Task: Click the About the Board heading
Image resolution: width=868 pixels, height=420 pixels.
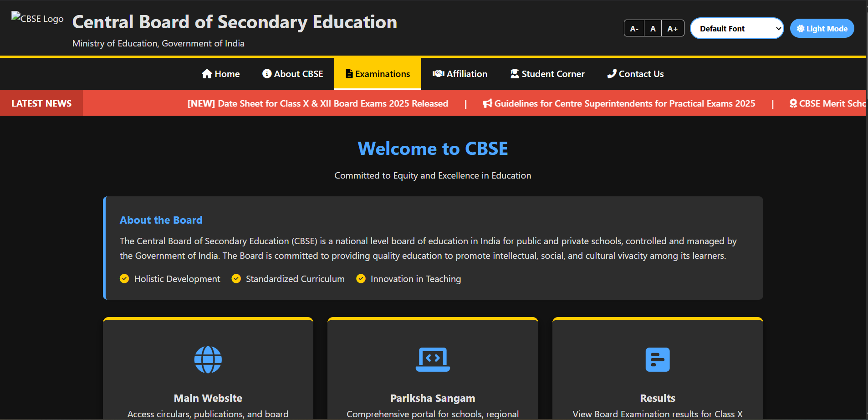Action: [161, 220]
